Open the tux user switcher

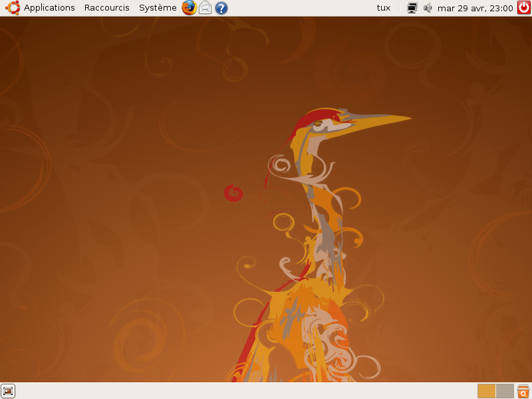click(x=383, y=8)
